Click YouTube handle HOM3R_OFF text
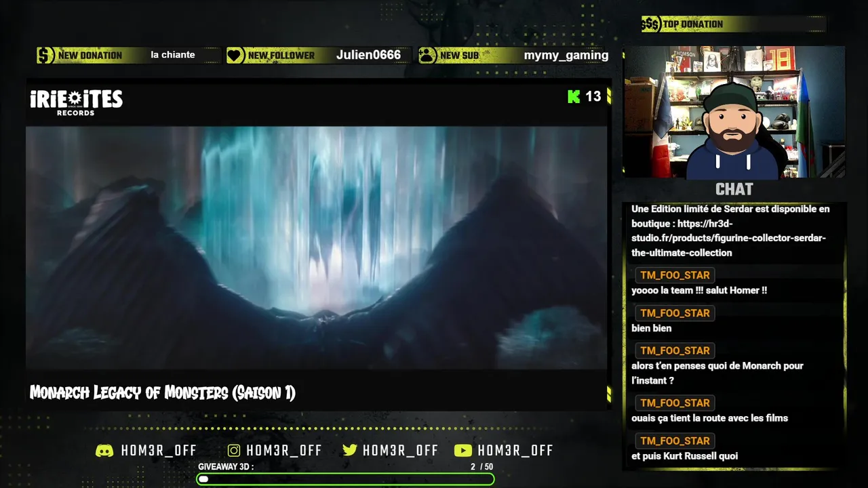 (515, 451)
